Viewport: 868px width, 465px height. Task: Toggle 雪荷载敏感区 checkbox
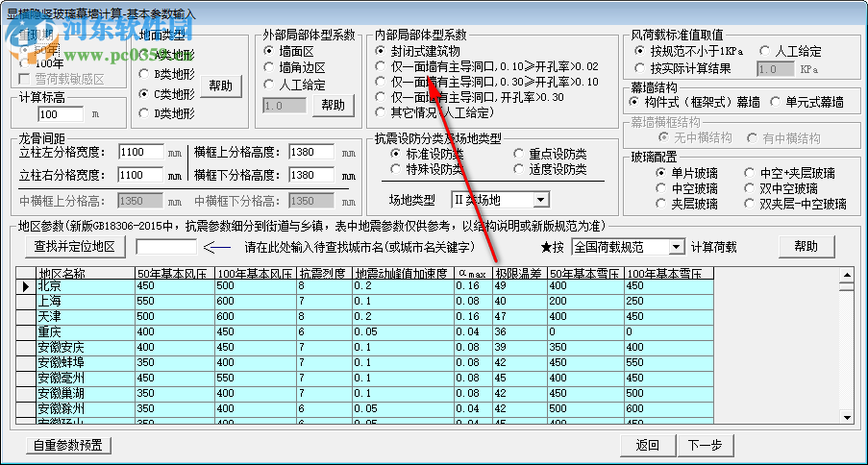(62, 79)
